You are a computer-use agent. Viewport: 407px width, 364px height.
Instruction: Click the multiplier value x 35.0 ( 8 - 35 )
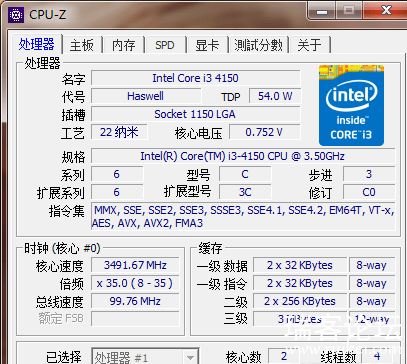(x=135, y=283)
